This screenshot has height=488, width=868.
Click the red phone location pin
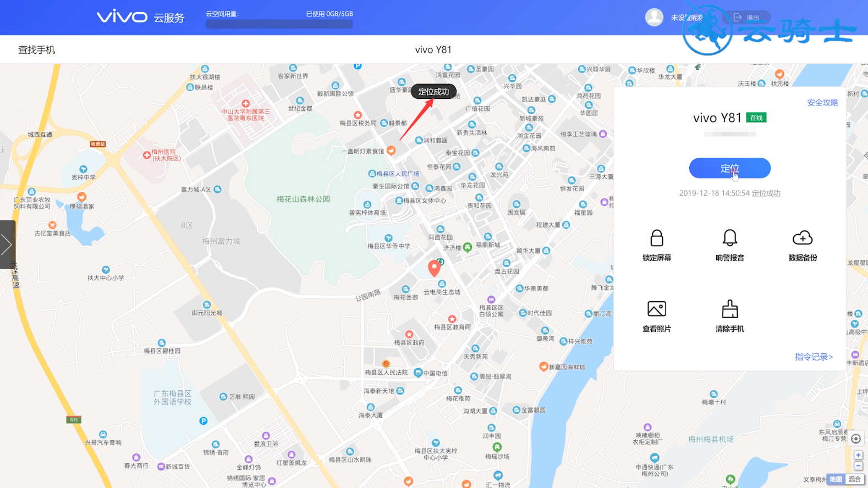point(434,268)
